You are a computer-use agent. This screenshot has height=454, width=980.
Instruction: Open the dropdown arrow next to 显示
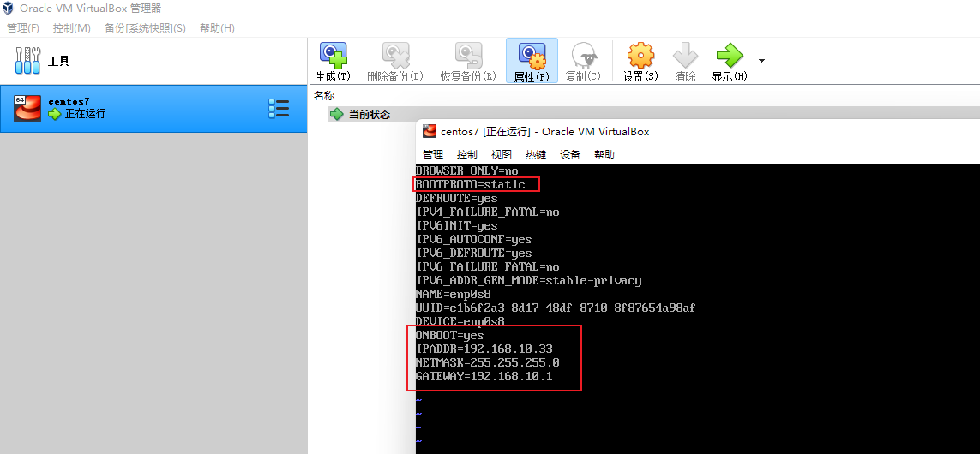point(761,61)
